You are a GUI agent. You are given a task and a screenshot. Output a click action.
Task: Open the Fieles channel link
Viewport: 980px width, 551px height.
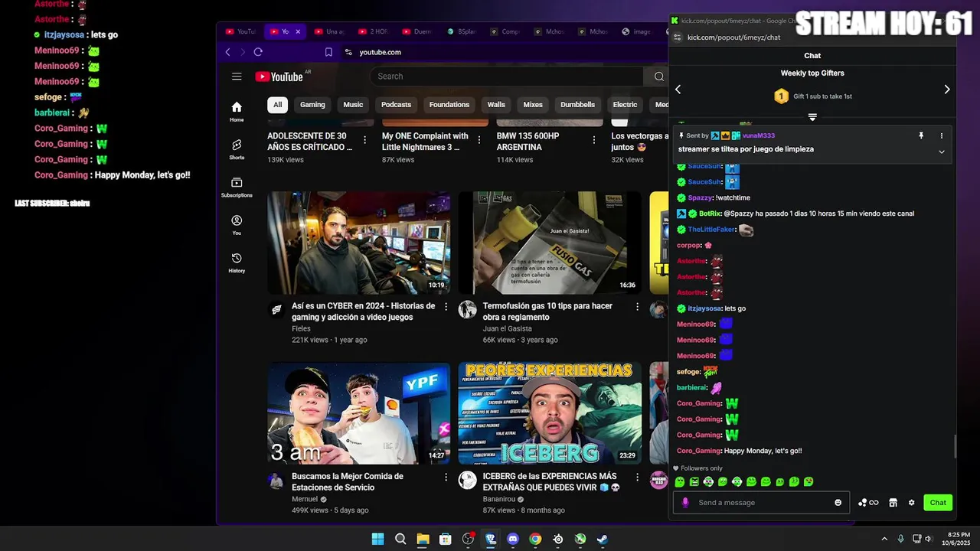tap(301, 328)
